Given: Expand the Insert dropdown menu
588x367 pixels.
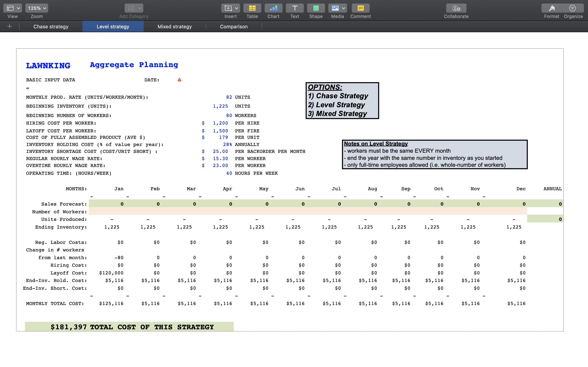Looking at the screenshot, I should [230, 8].
